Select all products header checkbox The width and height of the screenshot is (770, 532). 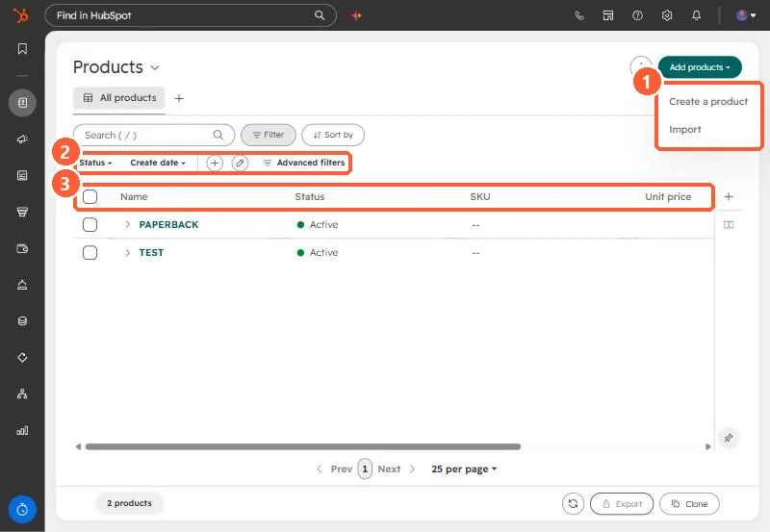tap(90, 197)
